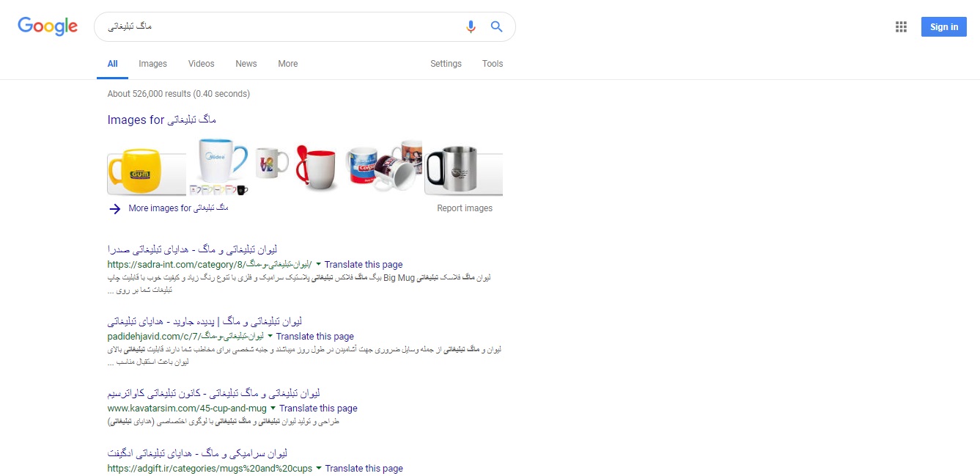Expand dropdown arrow beside padidehjavid.com URL
Image resolution: width=980 pixels, height=476 pixels.
click(x=270, y=336)
